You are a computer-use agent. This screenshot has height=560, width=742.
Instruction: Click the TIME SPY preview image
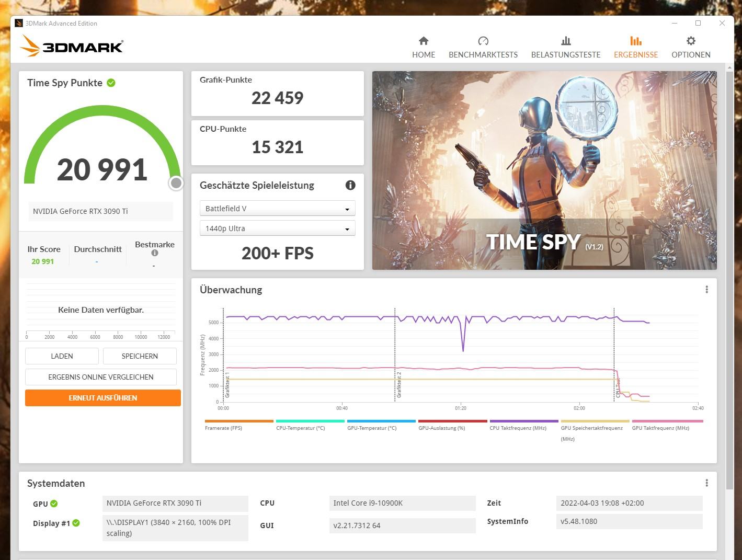point(544,170)
